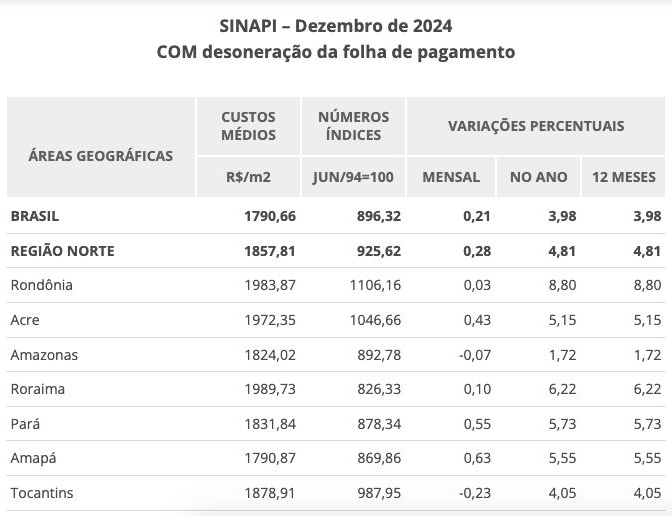The width and height of the screenshot is (672, 516).
Task: Click the SINAPI – Dezembro de 2024 title
Action: 336,24
